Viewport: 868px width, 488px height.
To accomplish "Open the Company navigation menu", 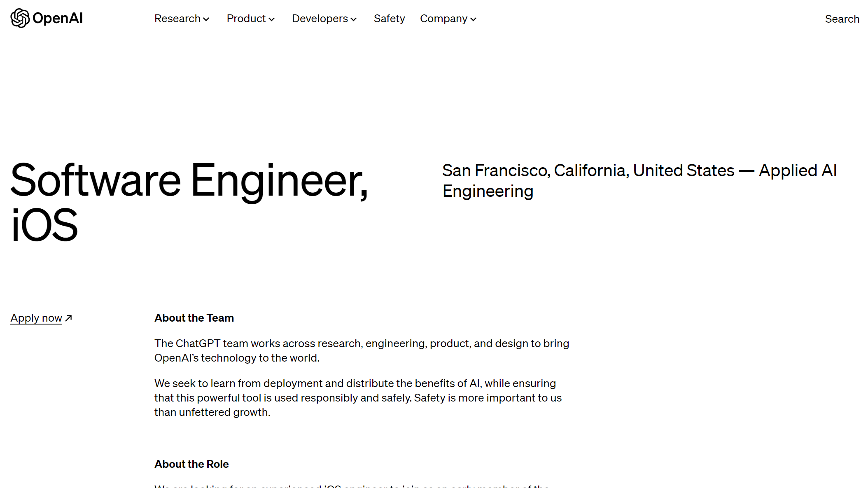I will point(443,19).
